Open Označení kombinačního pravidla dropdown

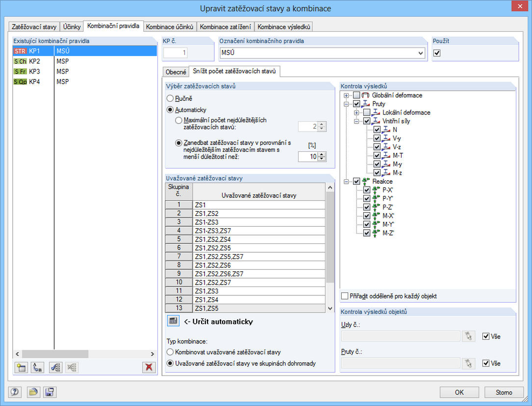click(x=421, y=53)
